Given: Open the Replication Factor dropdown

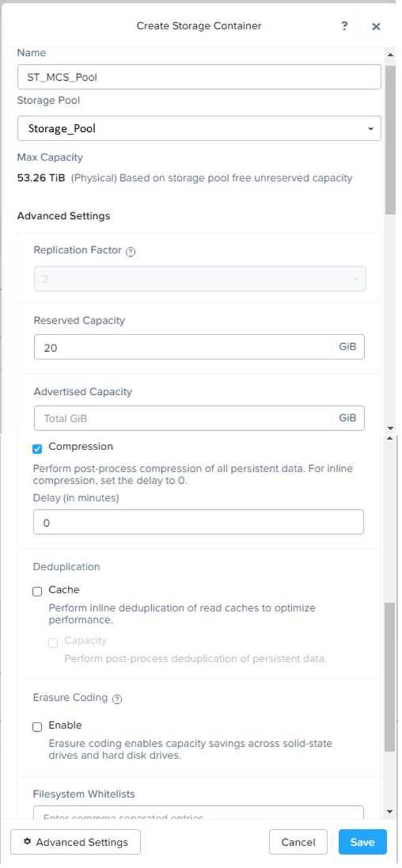Looking at the screenshot, I should tap(199, 279).
